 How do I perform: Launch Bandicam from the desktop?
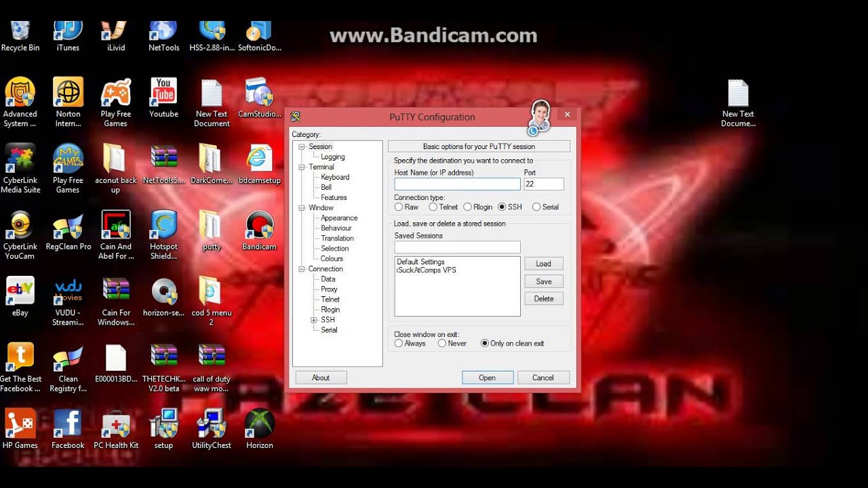(259, 230)
